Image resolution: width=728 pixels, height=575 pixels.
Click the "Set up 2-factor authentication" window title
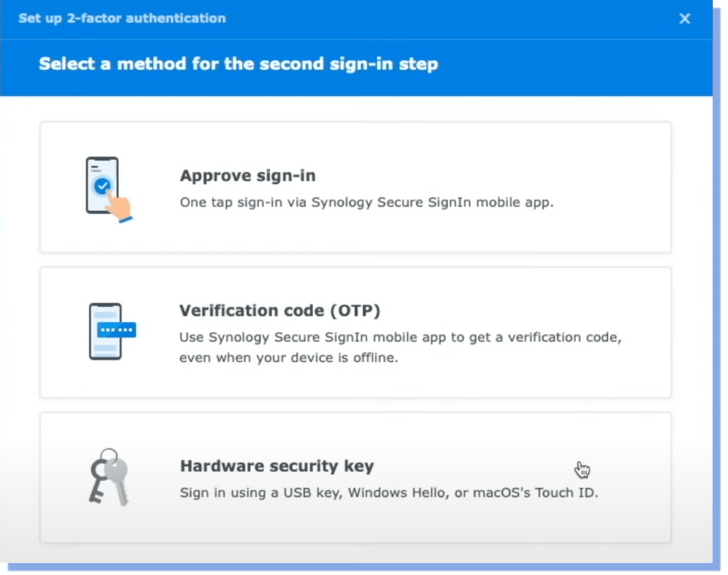(x=122, y=18)
